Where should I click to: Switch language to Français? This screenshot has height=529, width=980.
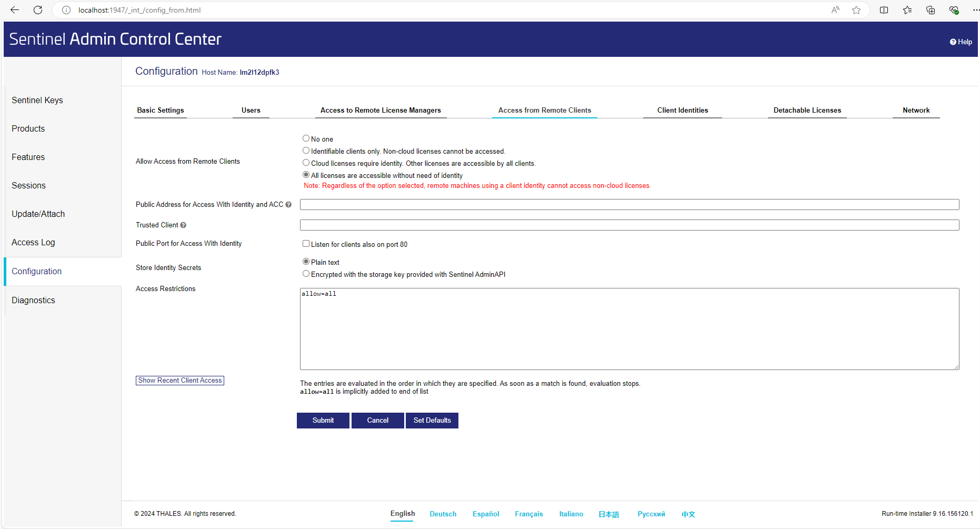pos(529,514)
